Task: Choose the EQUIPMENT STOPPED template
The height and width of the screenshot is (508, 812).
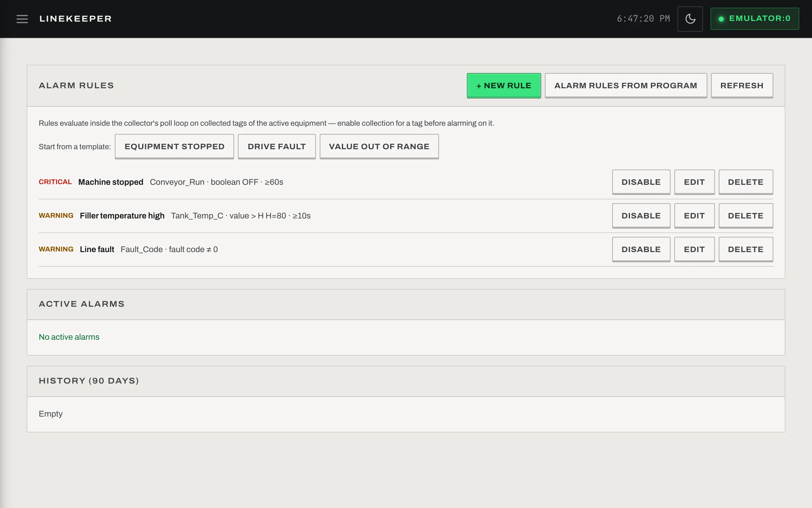Action: tap(174, 146)
